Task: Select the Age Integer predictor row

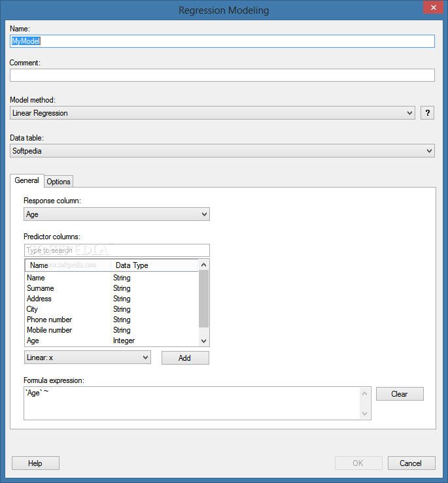Action: 112,341
